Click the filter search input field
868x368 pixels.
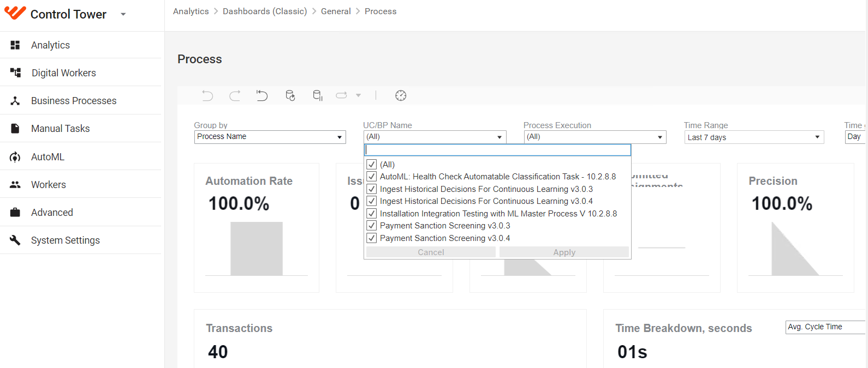pyautogui.click(x=497, y=150)
